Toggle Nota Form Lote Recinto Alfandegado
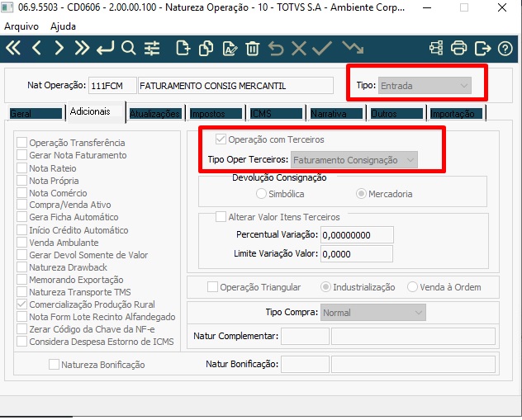Image resolution: width=522 pixels, height=420 pixels. coord(22,316)
